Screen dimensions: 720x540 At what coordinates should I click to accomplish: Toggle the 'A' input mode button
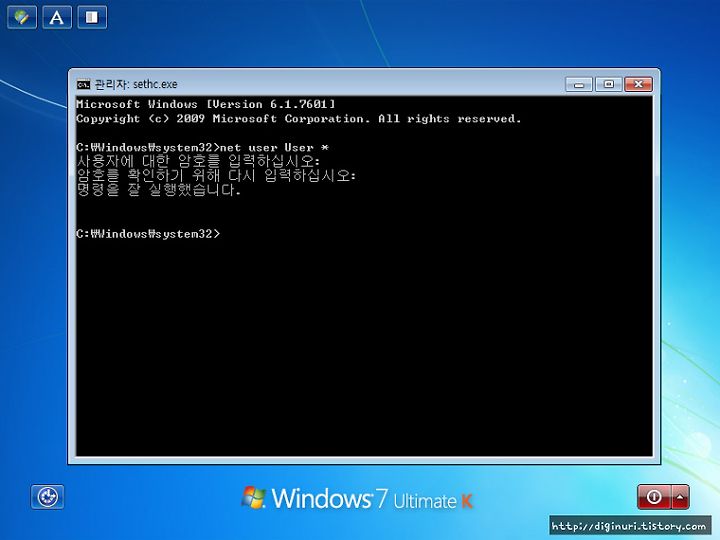click(57, 17)
